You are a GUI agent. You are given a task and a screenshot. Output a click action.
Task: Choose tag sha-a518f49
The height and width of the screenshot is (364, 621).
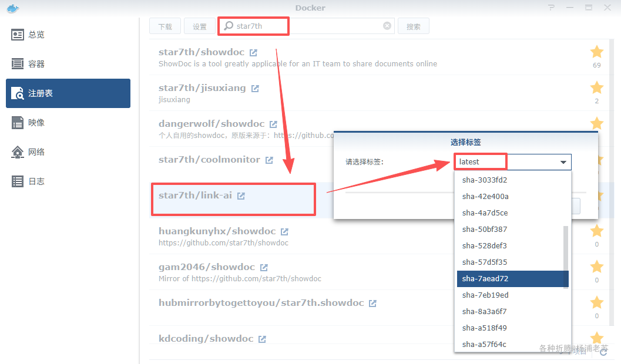coord(513,328)
